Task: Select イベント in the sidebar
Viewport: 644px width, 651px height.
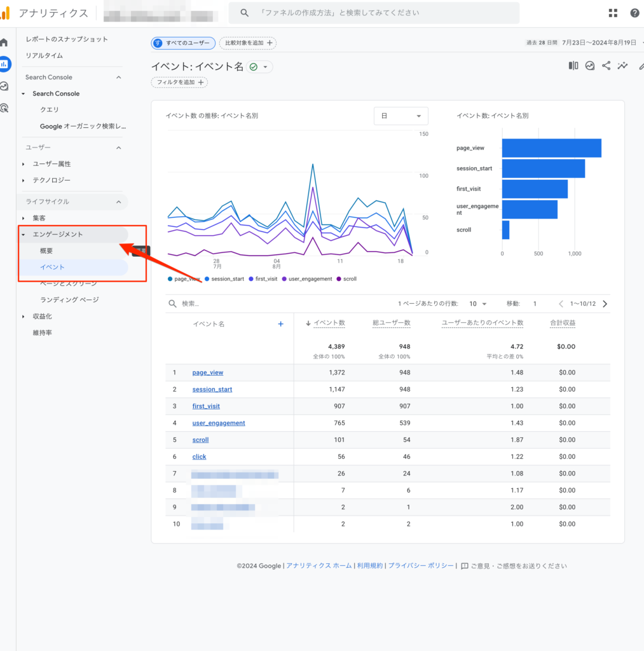Action: click(52, 268)
